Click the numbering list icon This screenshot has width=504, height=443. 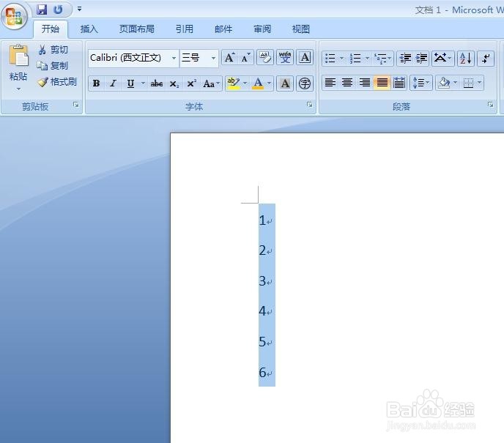(x=355, y=59)
